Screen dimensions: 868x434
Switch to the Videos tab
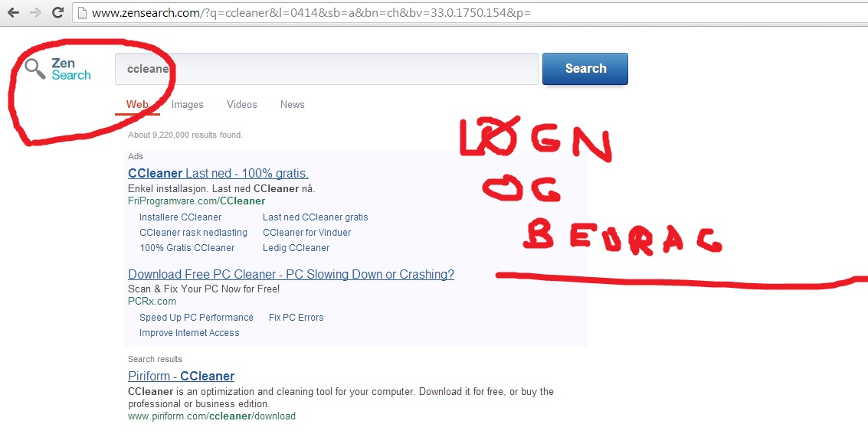(242, 105)
